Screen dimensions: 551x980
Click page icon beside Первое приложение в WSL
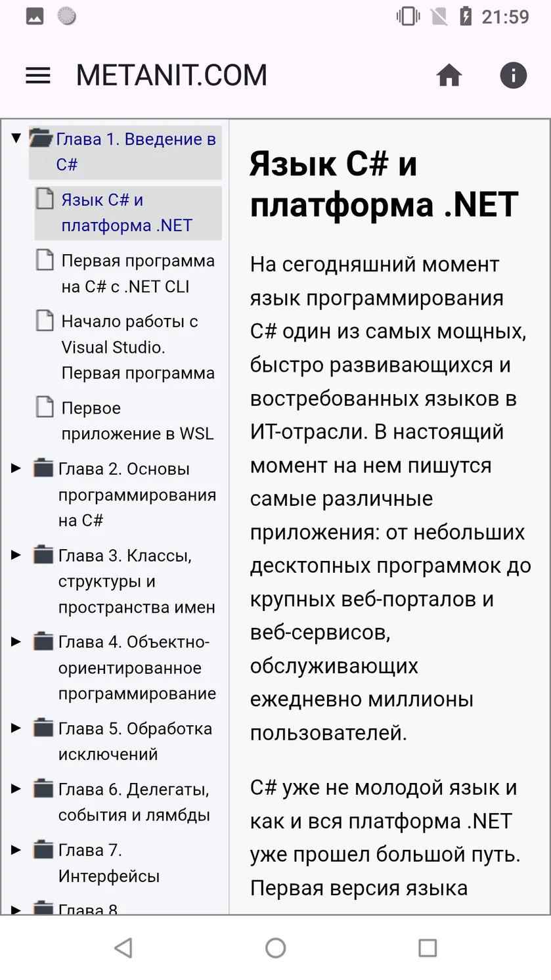point(45,407)
